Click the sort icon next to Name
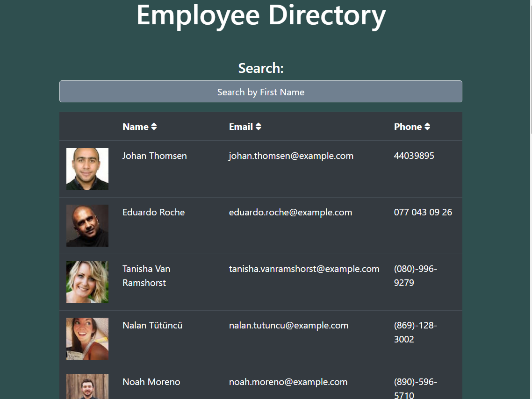 (154, 127)
